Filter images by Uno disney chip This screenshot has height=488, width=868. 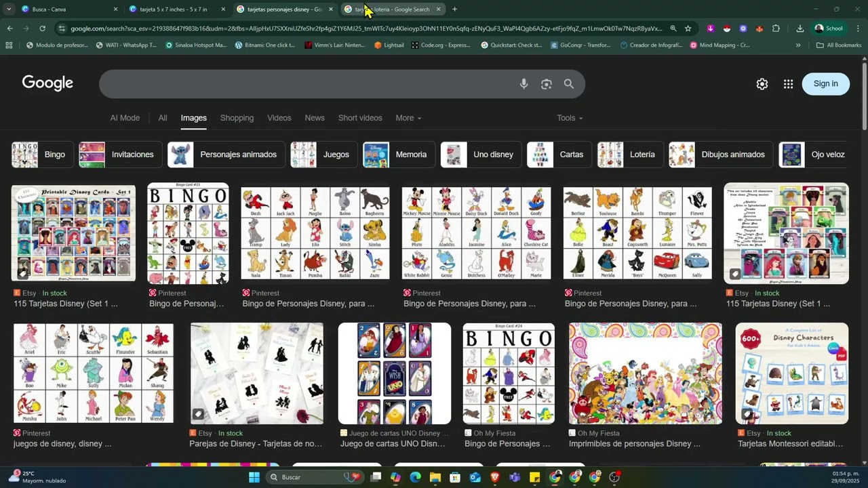(481, 155)
